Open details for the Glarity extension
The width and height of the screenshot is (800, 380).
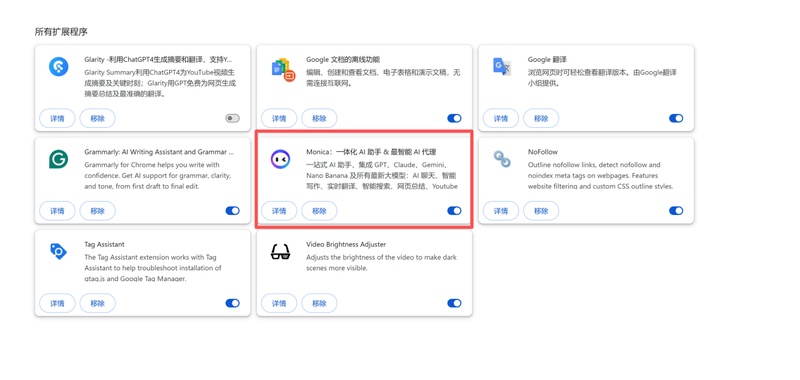coord(57,118)
